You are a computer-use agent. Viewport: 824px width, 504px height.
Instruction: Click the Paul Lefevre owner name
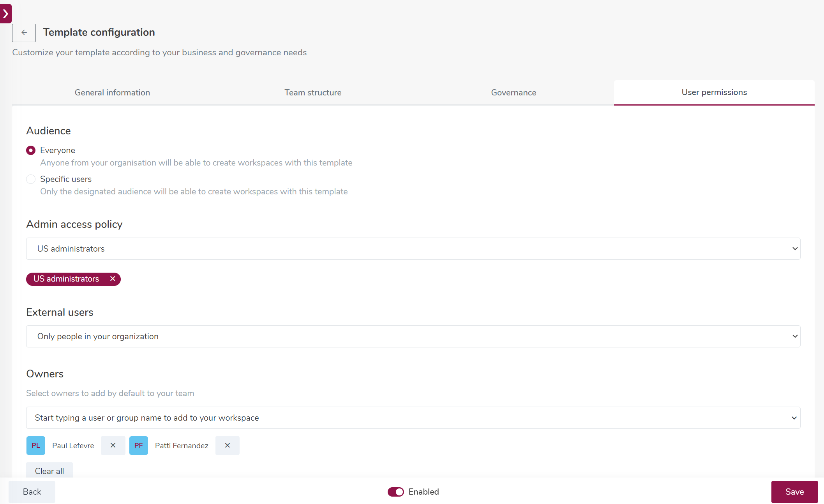pyautogui.click(x=73, y=446)
